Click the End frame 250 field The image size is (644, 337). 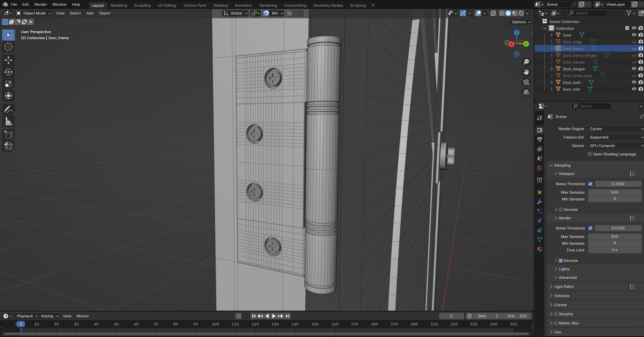[x=517, y=316]
